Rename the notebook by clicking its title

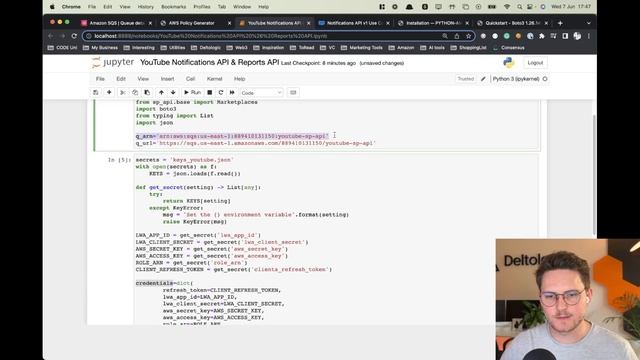pos(209,62)
